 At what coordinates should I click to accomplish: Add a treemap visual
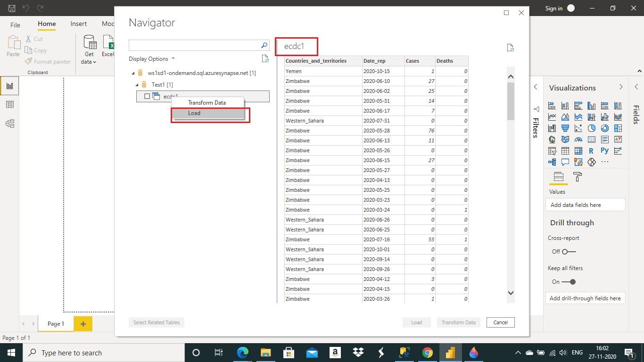[618, 128]
